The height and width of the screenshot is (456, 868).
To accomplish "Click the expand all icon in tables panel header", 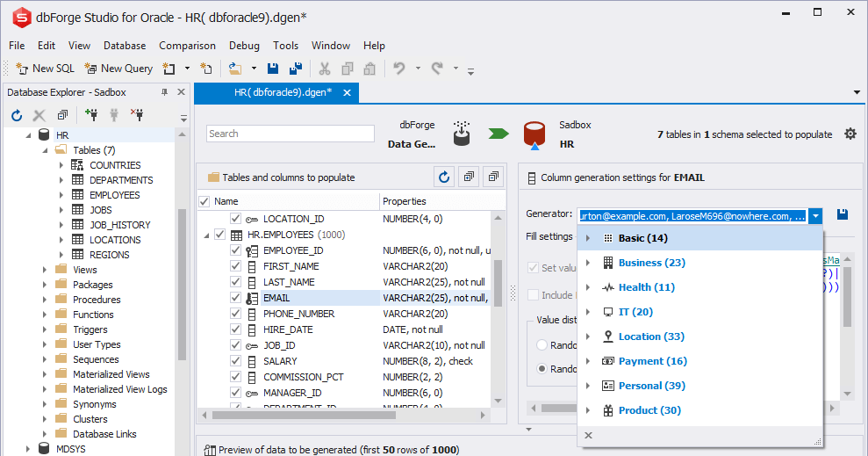I will (469, 177).
